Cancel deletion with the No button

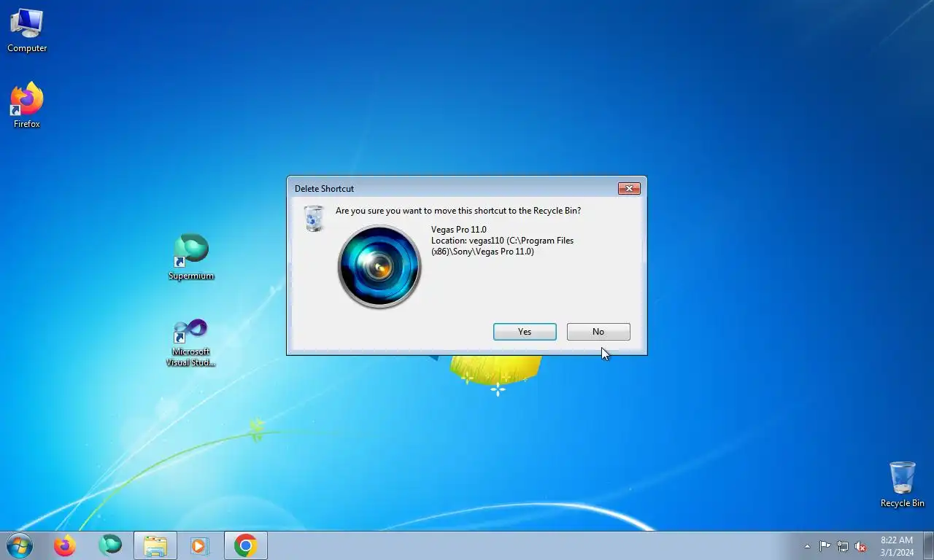coord(598,332)
